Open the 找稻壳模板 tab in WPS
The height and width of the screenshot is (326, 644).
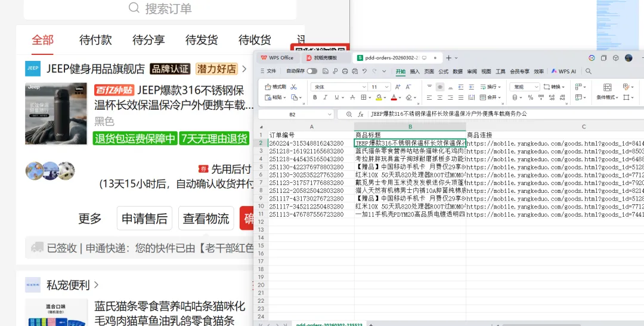(326, 58)
